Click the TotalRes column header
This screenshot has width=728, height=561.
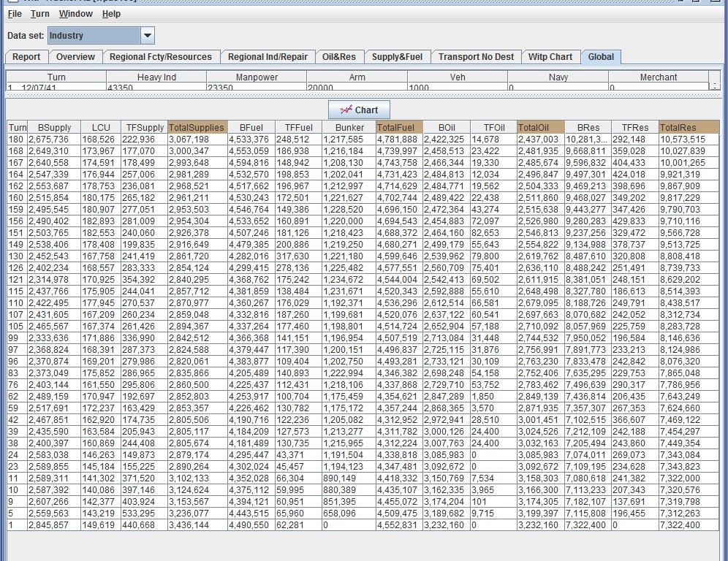[x=689, y=128]
